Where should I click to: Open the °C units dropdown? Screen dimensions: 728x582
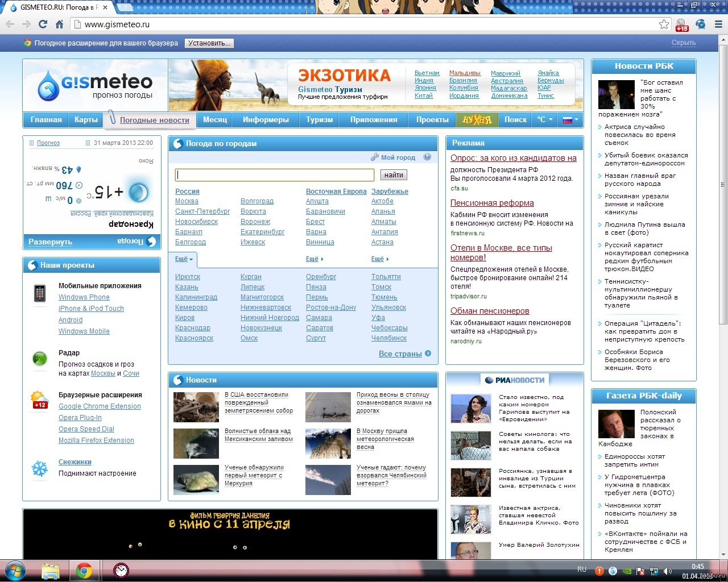point(544,120)
